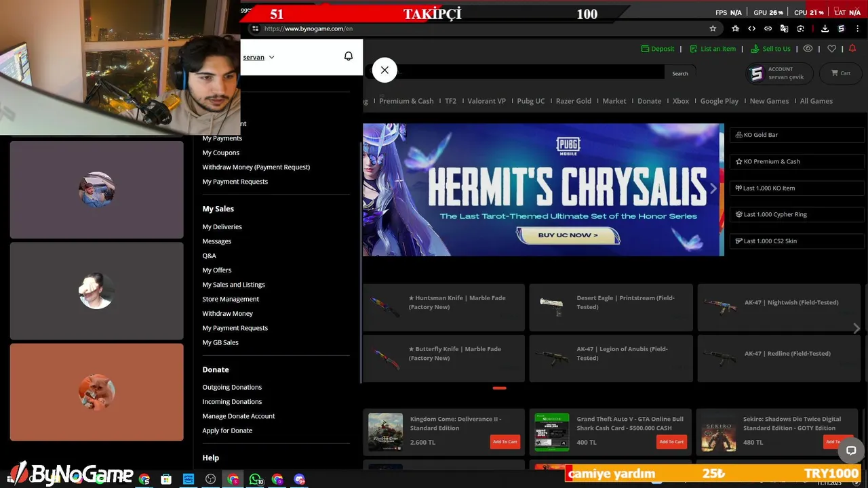Open WhatsApp from the taskbar
Image resolution: width=868 pixels, height=488 pixels.
(256, 479)
